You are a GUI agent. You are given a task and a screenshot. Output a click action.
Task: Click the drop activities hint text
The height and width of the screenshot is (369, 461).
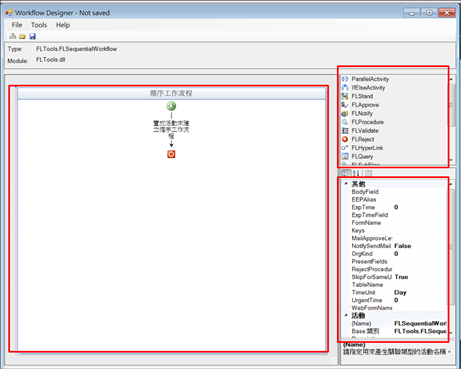(171, 129)
